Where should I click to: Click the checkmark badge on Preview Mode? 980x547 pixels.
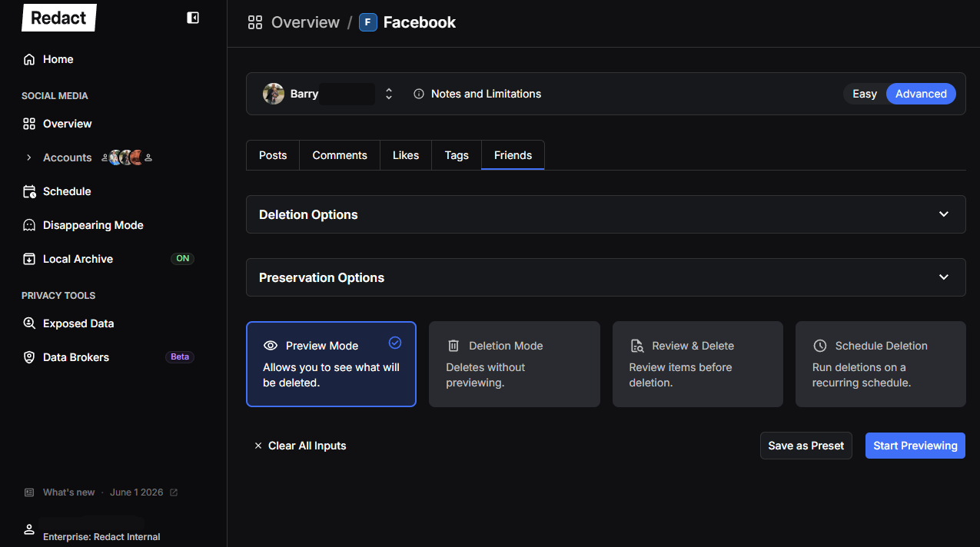(x=395, y=343)
